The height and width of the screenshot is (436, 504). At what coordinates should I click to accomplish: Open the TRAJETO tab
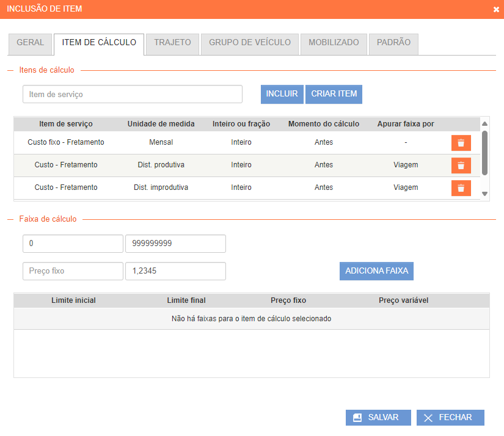tap(172, 43)
